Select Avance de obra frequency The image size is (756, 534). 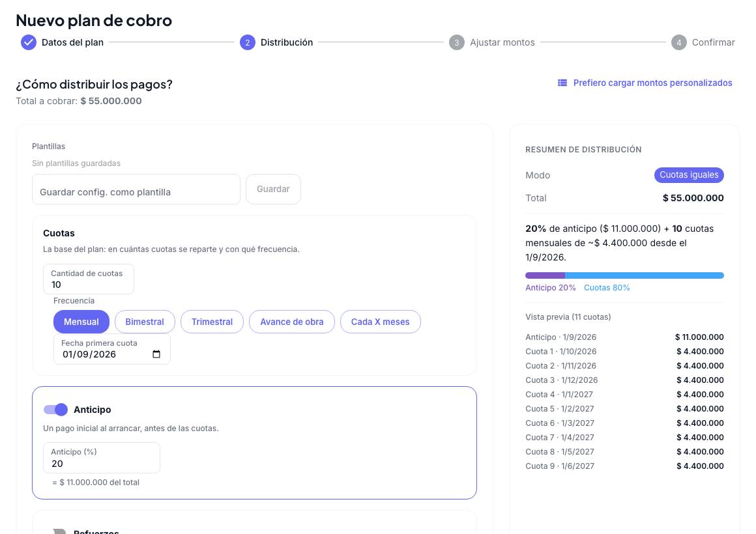click(x=292, y=322)
